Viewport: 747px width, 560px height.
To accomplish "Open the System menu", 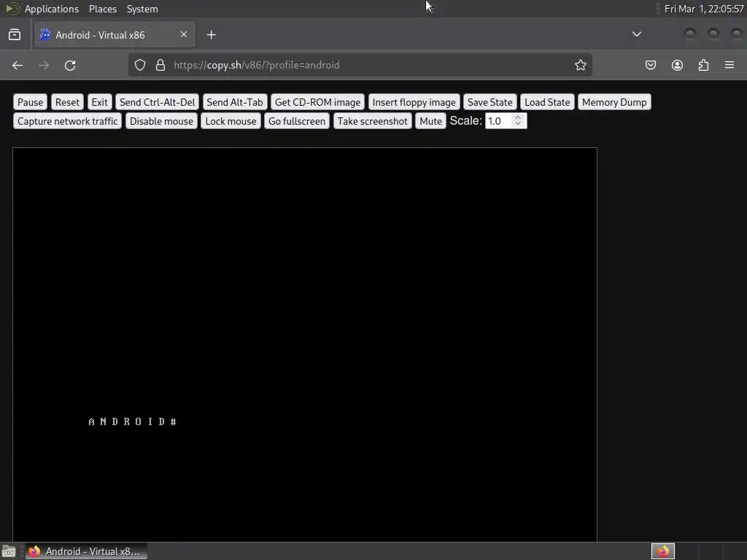I will click(x=142, y=9).
